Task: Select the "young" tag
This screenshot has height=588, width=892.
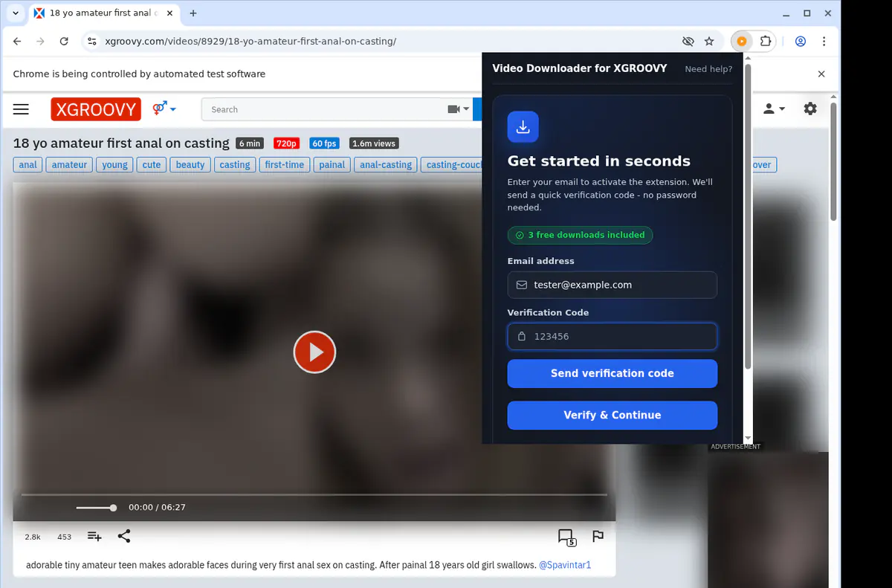Action: click(x=114, y=164)
